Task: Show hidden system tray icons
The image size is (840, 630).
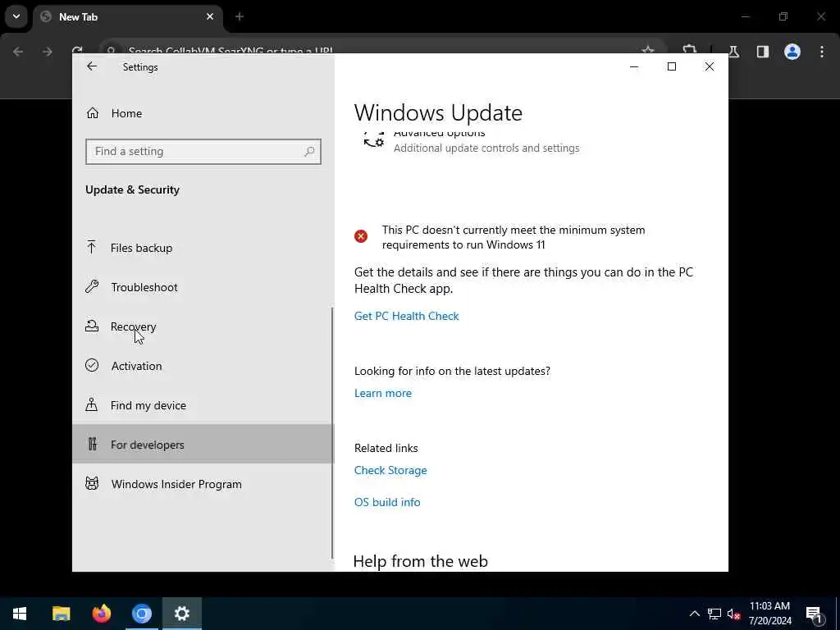Action: [x=694, y=614]
